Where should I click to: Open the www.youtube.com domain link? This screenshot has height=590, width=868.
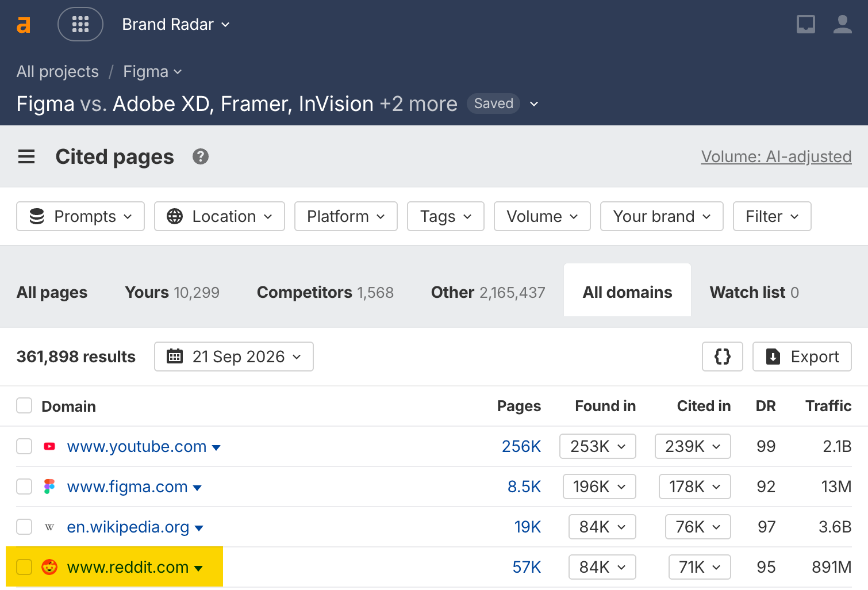[x=137, y=446]
